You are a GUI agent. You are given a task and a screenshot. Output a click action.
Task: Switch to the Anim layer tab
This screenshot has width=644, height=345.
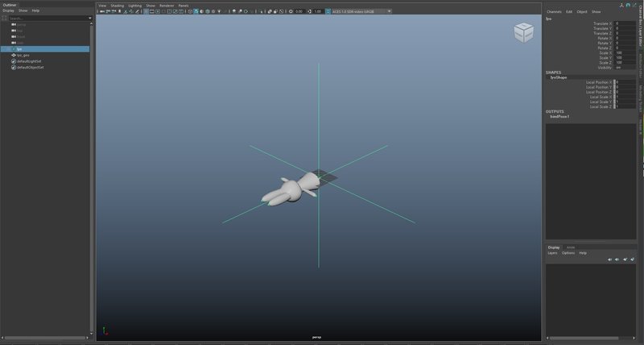coord(571,247)
